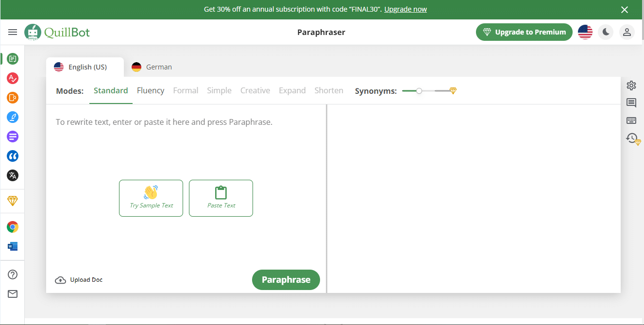Screen dimensions: 644x325
Task: Open the Citation Generator quote icon
Action: 13,156
